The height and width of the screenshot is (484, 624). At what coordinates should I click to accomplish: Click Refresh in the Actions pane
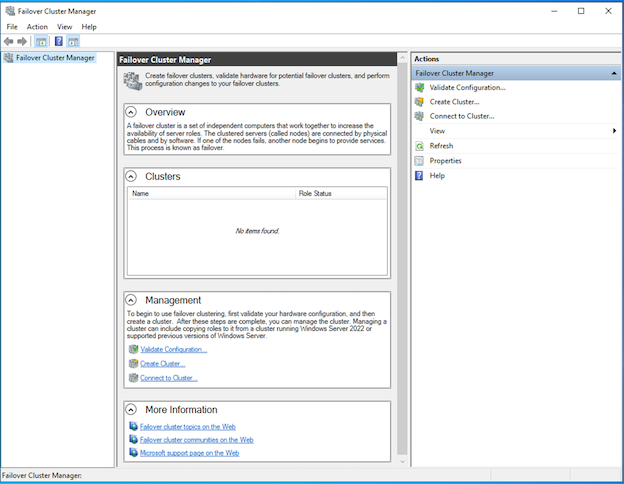click(441, 146)
